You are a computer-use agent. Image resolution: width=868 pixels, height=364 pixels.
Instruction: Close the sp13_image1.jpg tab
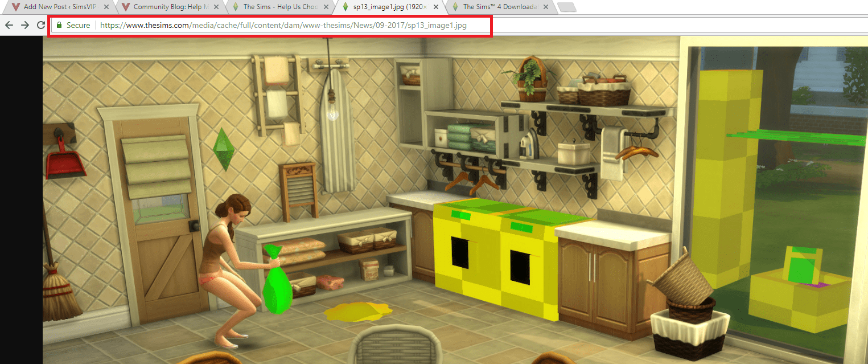tap(435, 7)
